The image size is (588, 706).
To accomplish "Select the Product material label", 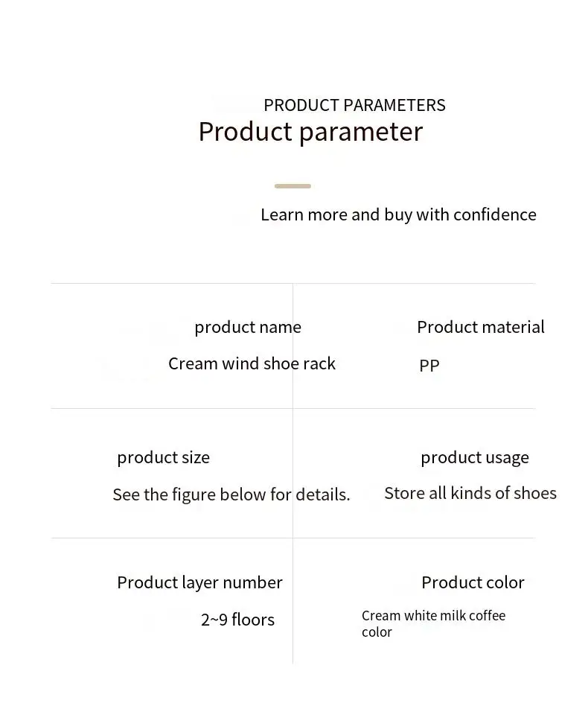I will click(481, 327).
